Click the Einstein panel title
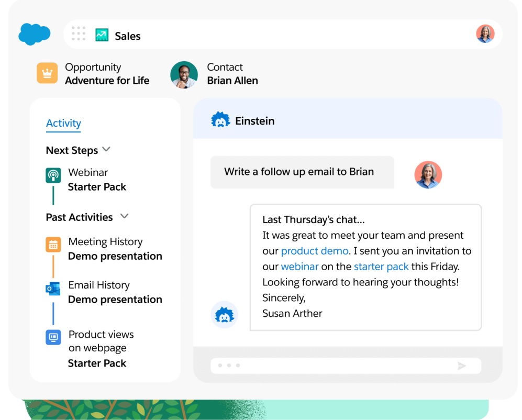The image size is (522, 420). tap(254, 121)
